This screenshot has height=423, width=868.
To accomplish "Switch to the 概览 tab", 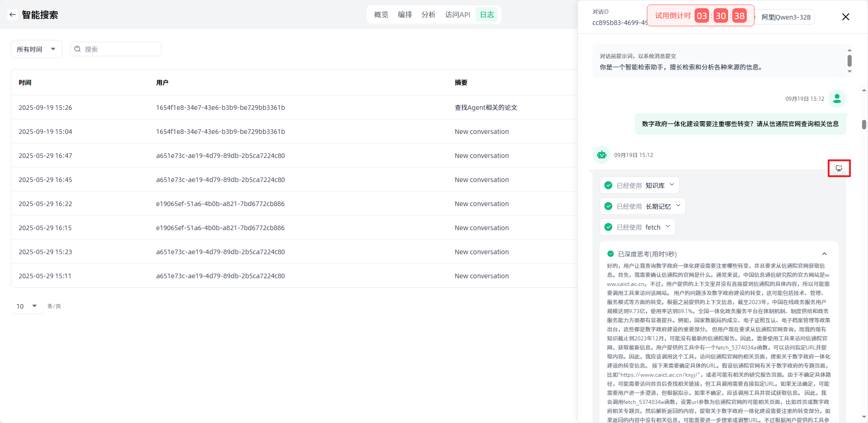I will click(381, 15).
